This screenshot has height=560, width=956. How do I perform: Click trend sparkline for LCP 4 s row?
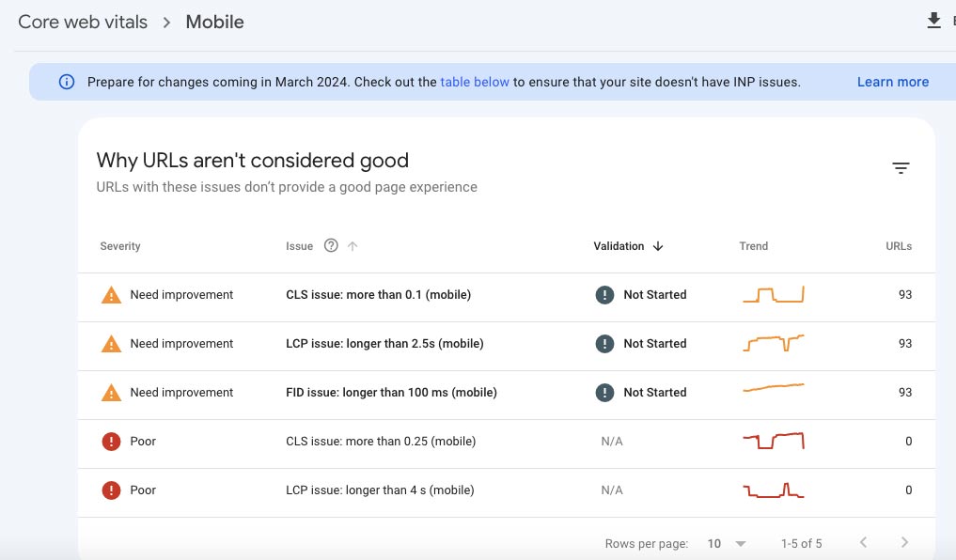(x=773, y=490)
